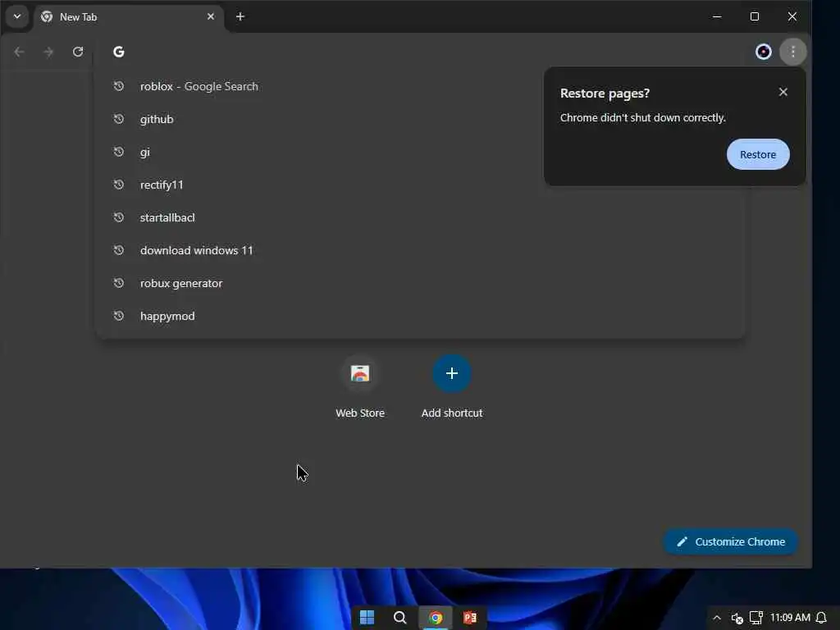Click history icon beside gi suggestion

click(x=119, y=152)
